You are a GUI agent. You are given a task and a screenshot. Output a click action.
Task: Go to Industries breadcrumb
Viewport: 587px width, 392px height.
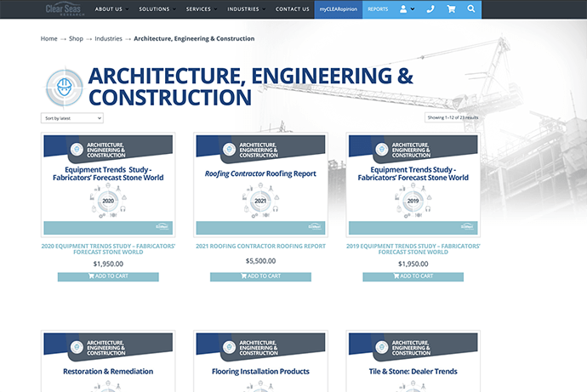click(108, 38)
